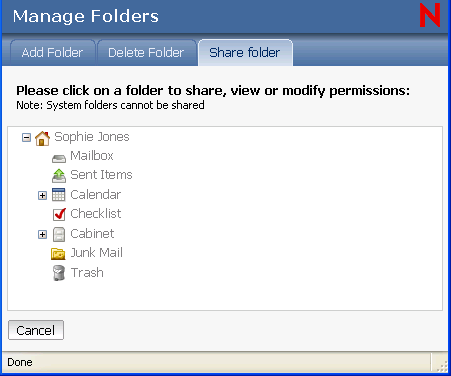The width and height of the screenshot is (451, 376).
Task: Expand the Cabinet folder node
Action: (x=42, y=235)
